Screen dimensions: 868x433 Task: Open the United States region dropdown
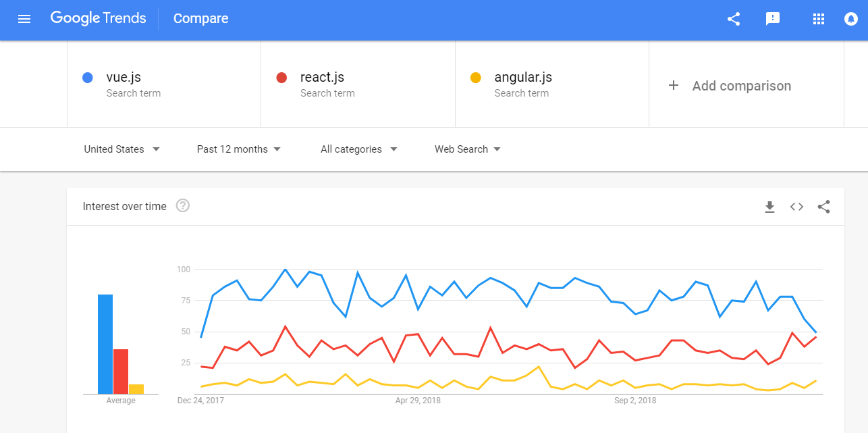(x=121, y=149)
